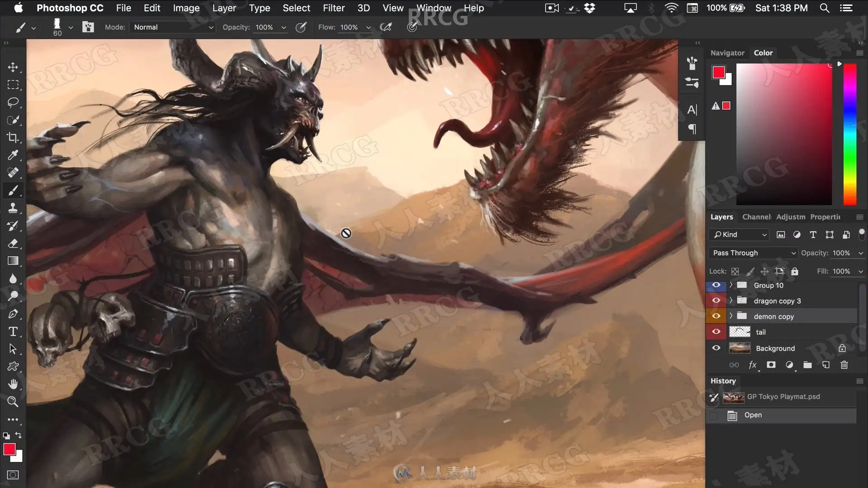
Task: Select the Eyedropper tool
Action: [13, 155]
